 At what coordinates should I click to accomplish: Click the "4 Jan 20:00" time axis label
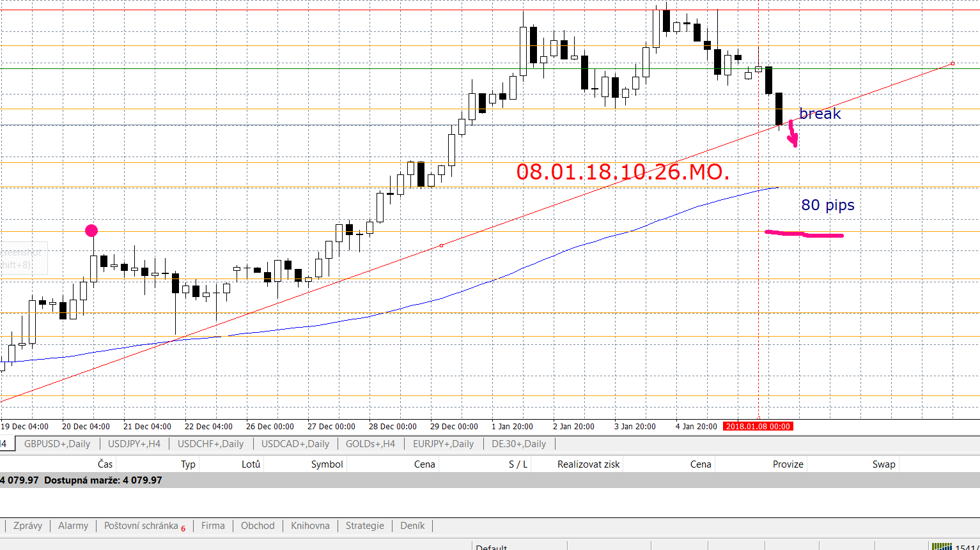[x=696, y=426]
